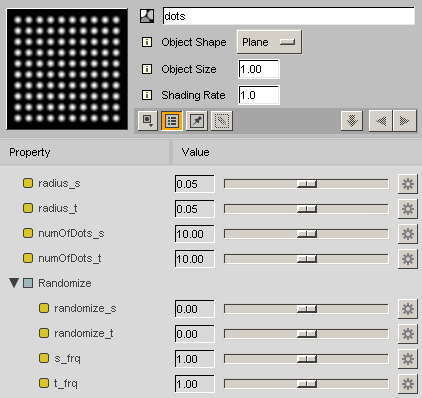This screenshot has width=422, height=398.
Task: Open gear options for numOfDots_s
Action: tap(408, 234)
